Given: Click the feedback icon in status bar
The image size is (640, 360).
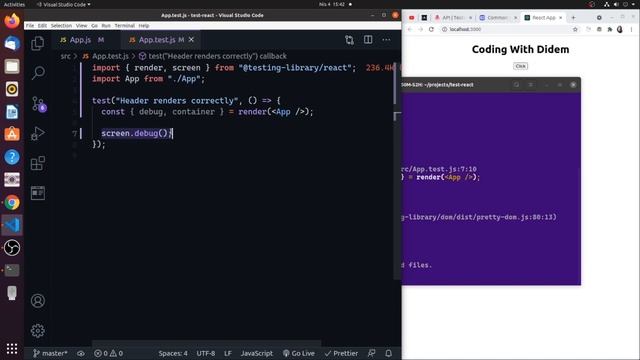Looking at the screenshot, I should pos(371,353).
